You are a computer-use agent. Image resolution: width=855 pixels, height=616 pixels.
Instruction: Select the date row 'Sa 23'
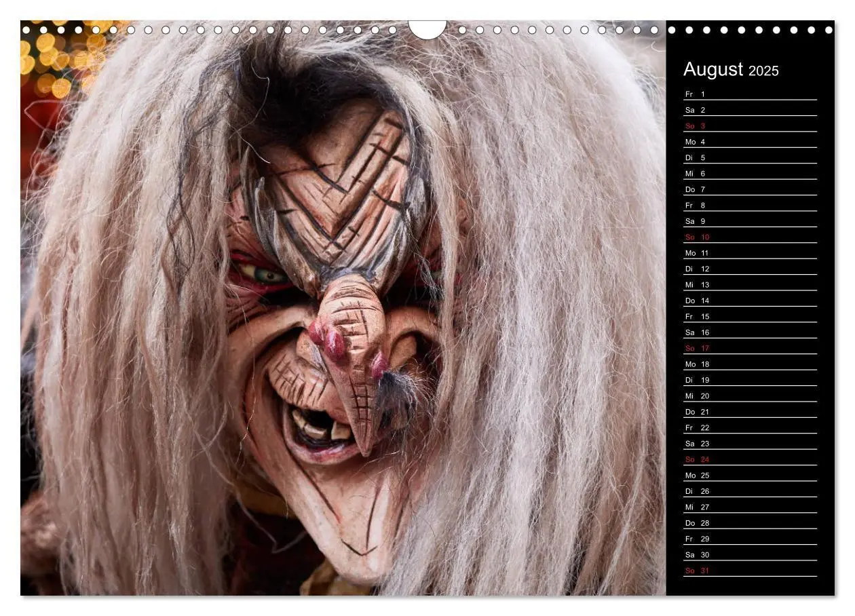click(x=750, y=444)
